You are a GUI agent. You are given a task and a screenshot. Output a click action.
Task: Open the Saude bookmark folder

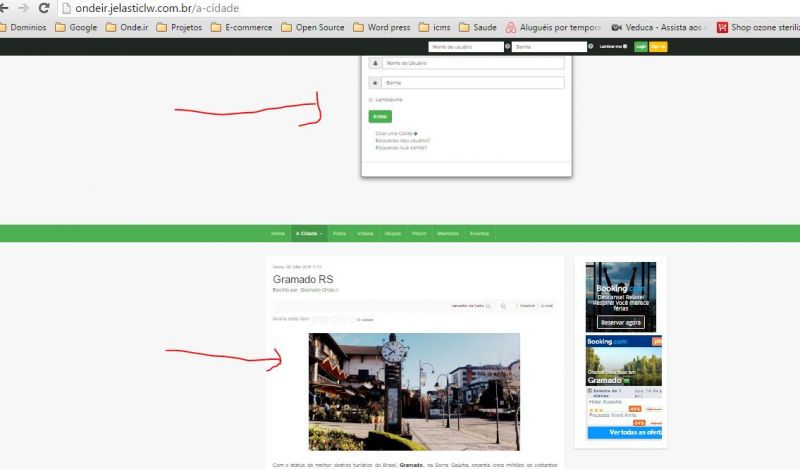pos(478,28)
